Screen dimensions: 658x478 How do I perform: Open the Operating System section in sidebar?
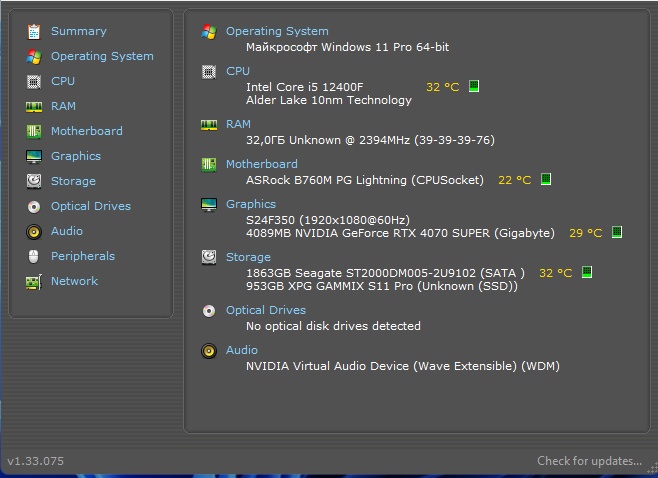coord(102,57)
